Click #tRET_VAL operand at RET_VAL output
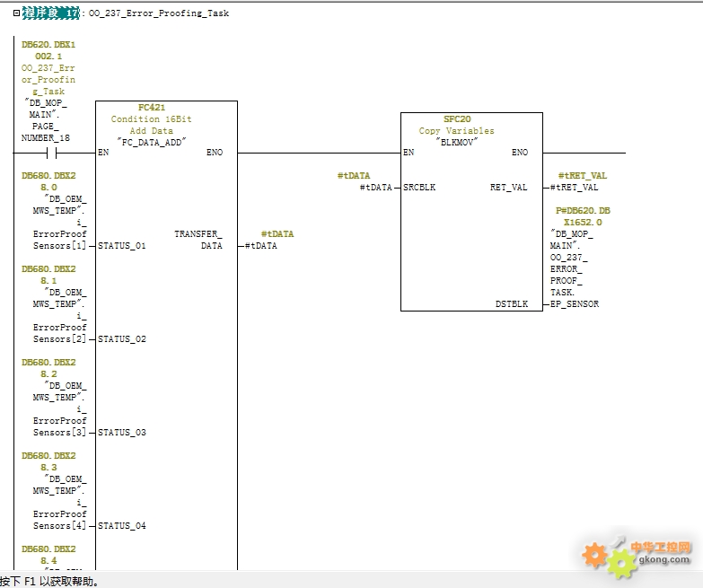The image size is (703, 588). pos(574,188)
